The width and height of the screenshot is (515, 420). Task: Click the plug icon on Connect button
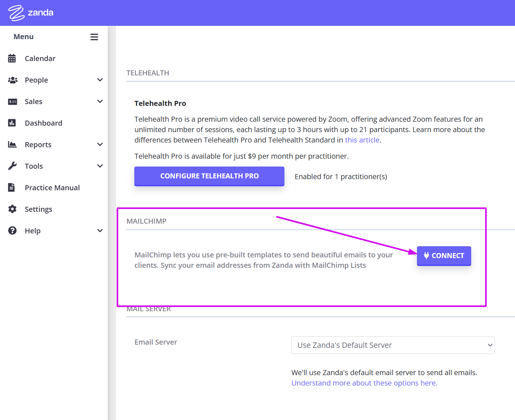tap(426, 255)
